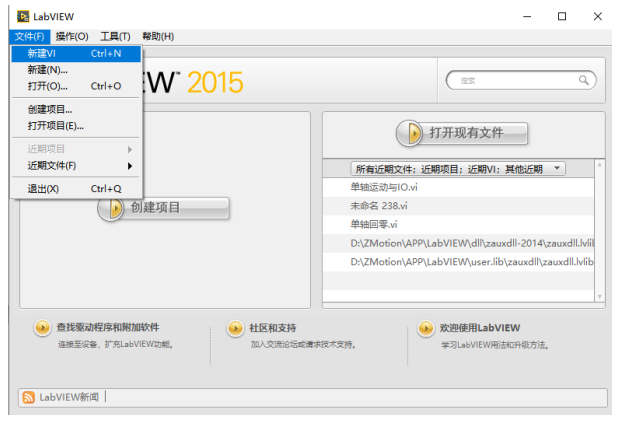
Task: Click the LabVIEW title bar icon
Action: 23,17
